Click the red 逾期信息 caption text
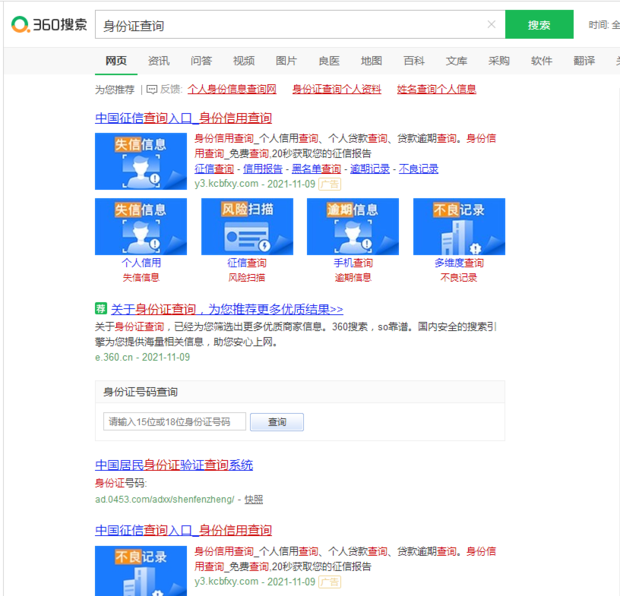This screenshot has width=620, height=596. [x=353, y=278]
